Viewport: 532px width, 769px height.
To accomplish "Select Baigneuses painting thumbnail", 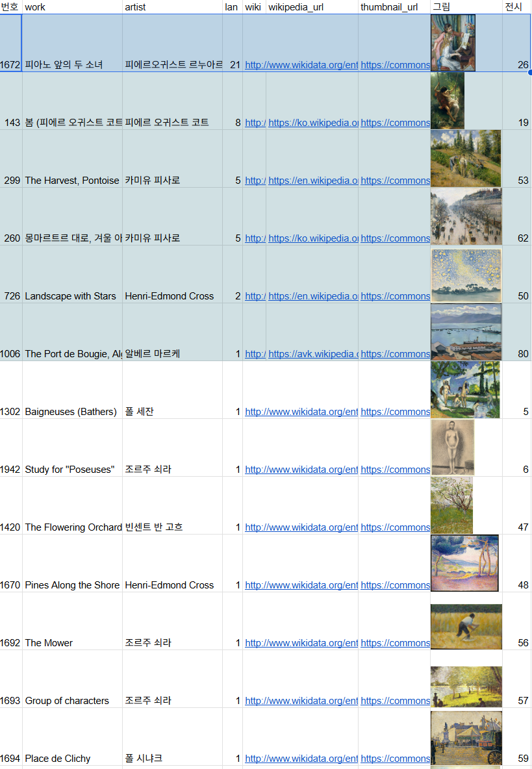I will [x=465, y=390].
